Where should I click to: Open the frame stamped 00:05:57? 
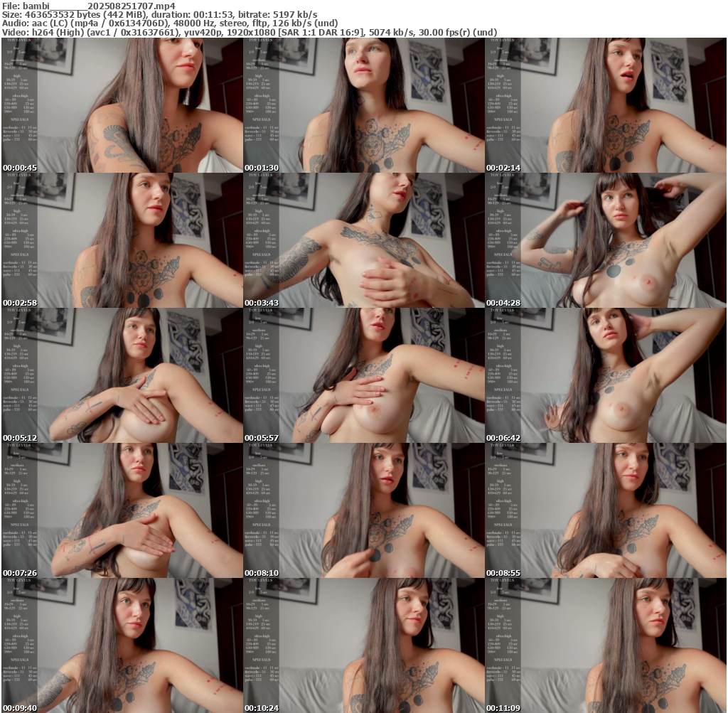coord(363,375)
